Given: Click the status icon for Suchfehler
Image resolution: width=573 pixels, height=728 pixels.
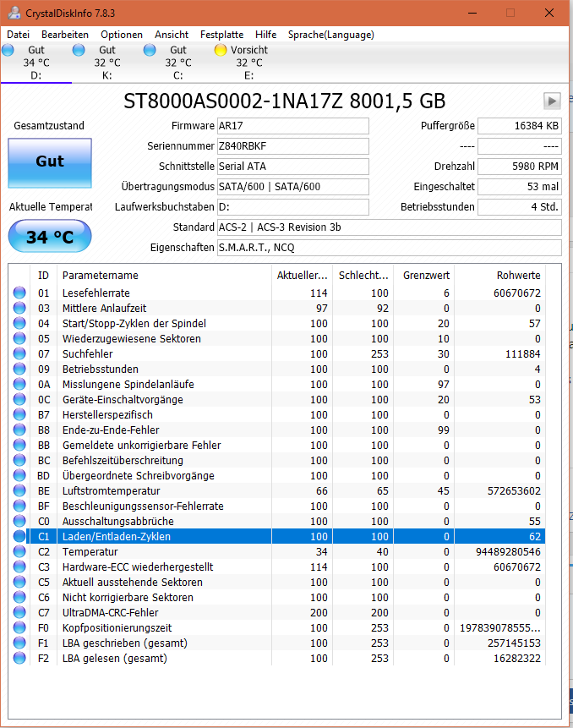Looking at the screenshot, I should coord(19,353).
